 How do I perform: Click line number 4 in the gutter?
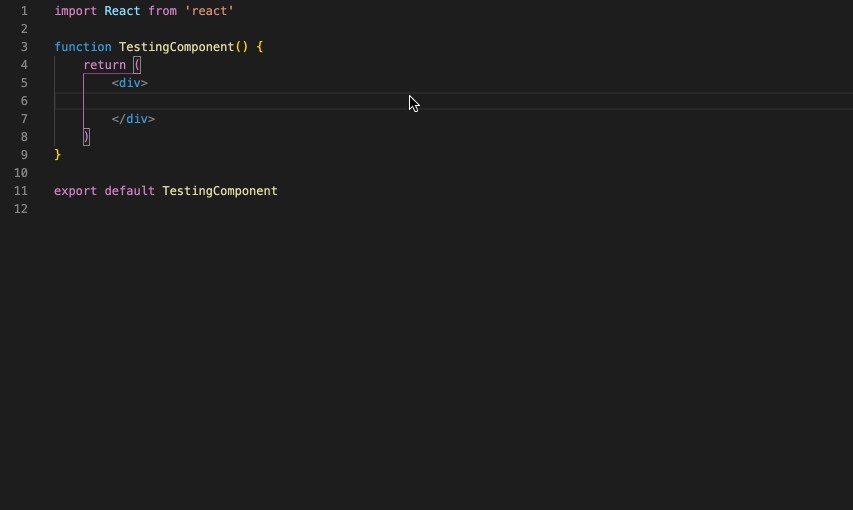click(24, 65)
